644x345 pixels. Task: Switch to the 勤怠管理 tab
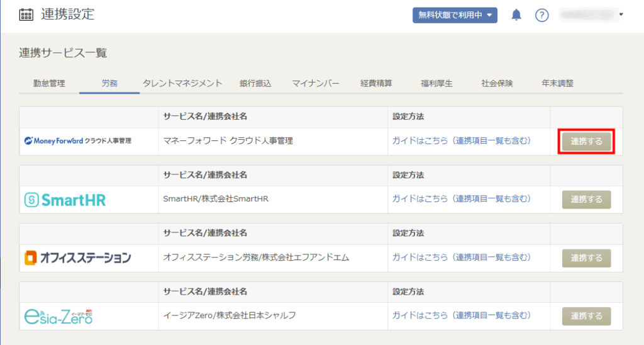(49, 83)
